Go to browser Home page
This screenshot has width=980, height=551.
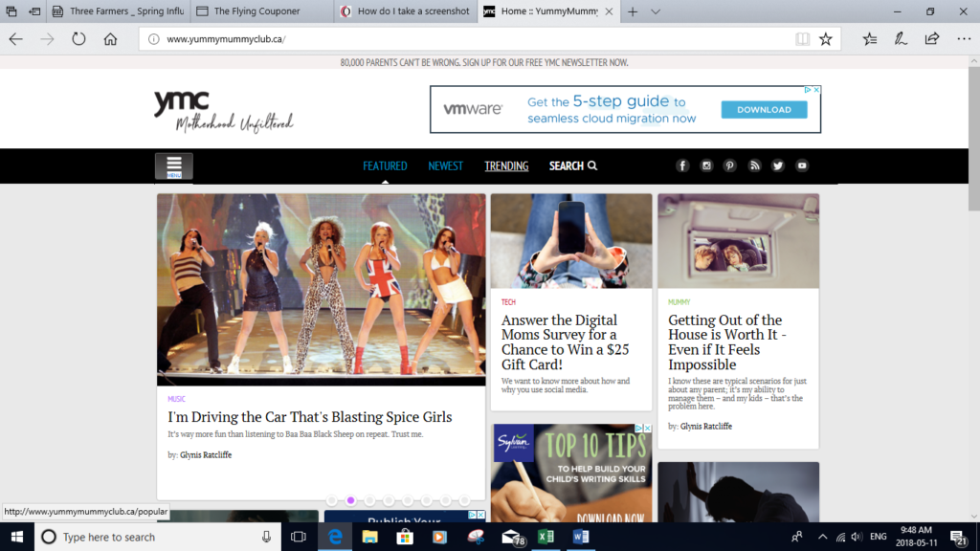tap(111, 38)
